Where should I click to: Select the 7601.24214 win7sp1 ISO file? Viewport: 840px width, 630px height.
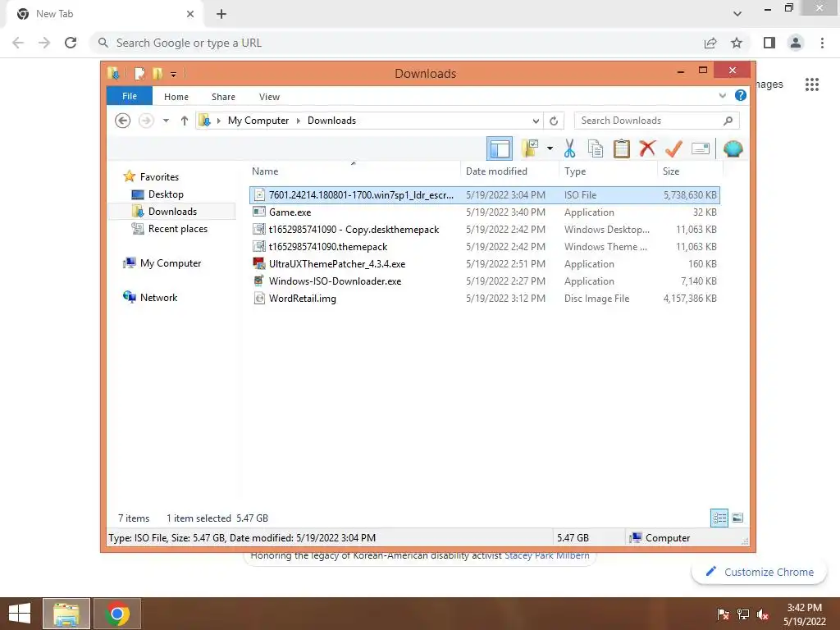pyautogui.click(x=484, y=195)
